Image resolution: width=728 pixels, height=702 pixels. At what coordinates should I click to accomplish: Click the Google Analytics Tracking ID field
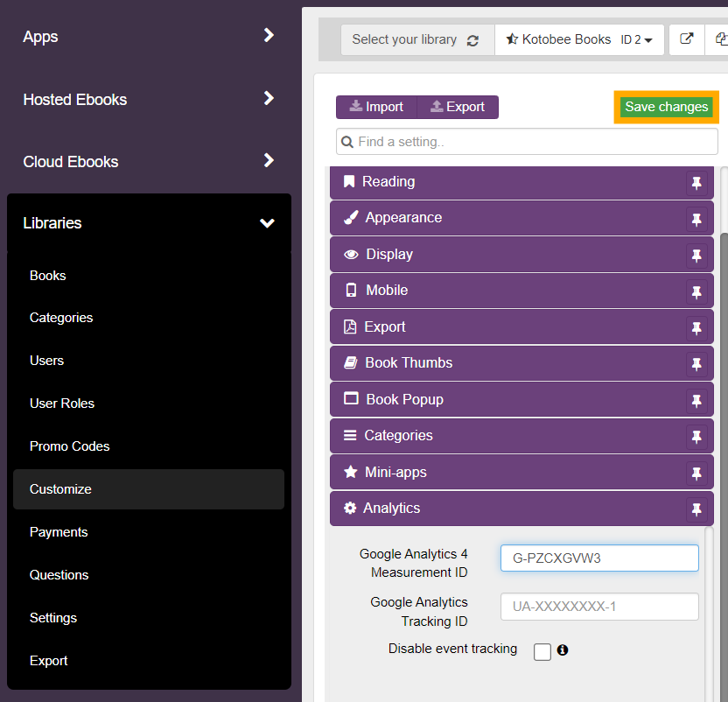(599, 607)
